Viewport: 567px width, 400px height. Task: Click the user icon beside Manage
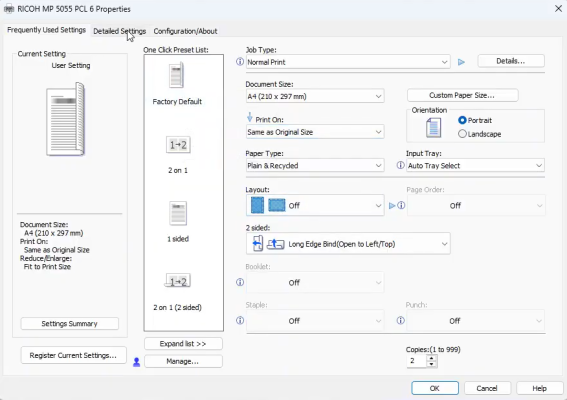137,362
